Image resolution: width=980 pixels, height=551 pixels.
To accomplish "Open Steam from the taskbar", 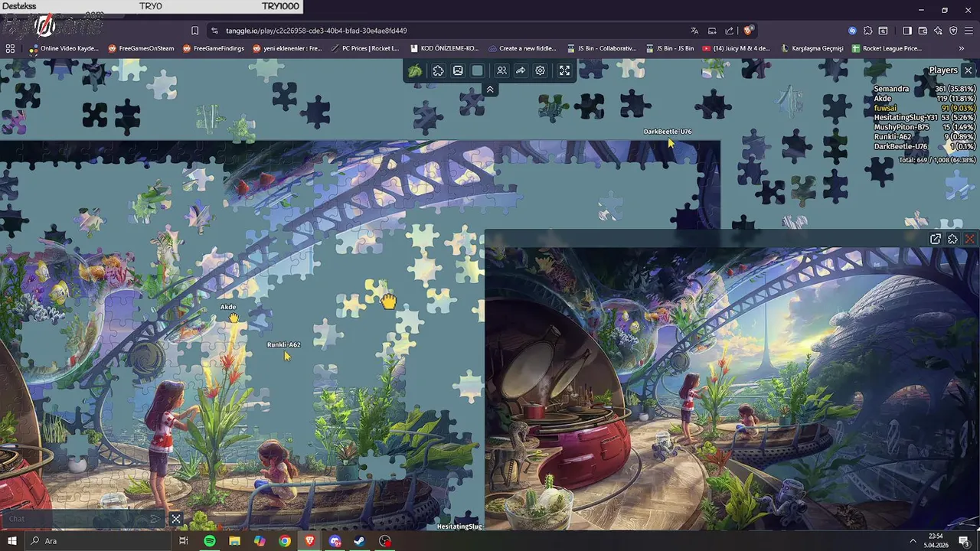I will coord(359,541).
